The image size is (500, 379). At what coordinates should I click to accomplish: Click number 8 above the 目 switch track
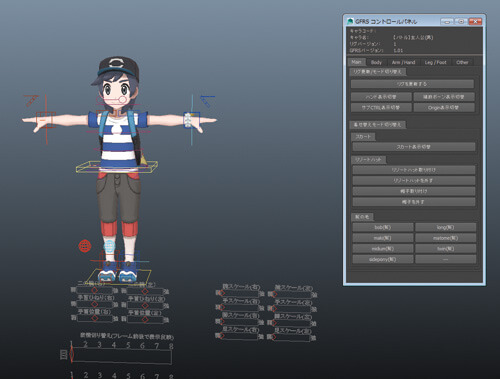[171, 346]
